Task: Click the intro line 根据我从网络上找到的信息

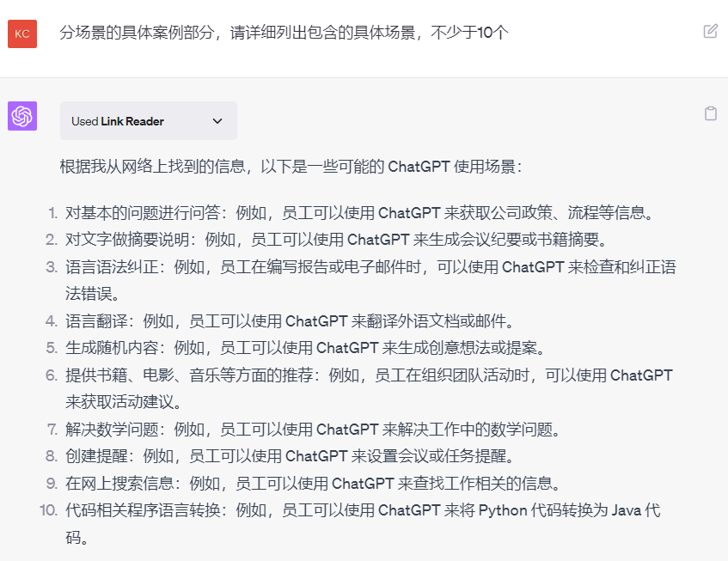Action: point(291,167)
